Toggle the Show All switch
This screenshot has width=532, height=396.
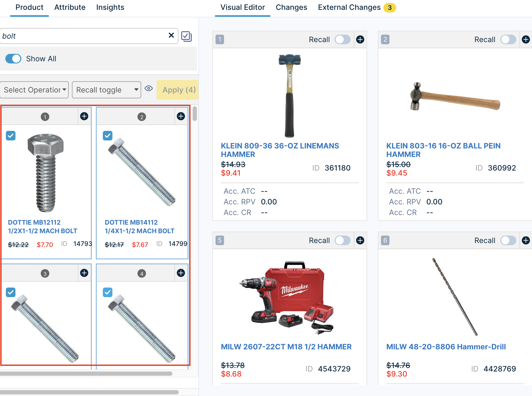point(13,59)
